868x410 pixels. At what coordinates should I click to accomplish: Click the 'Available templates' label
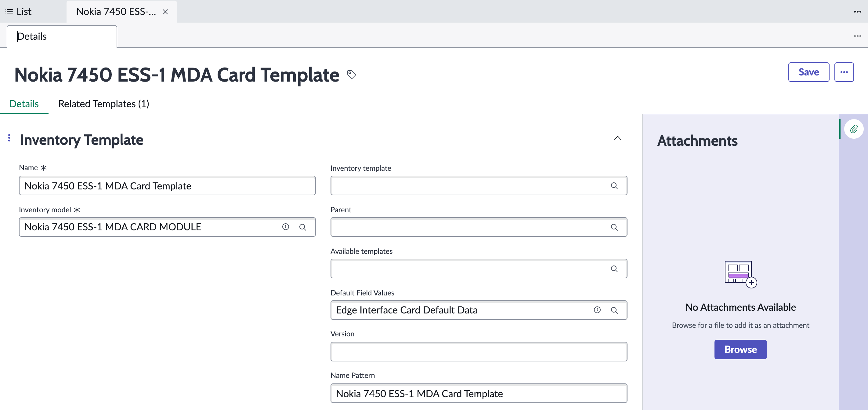click(361, 251)
